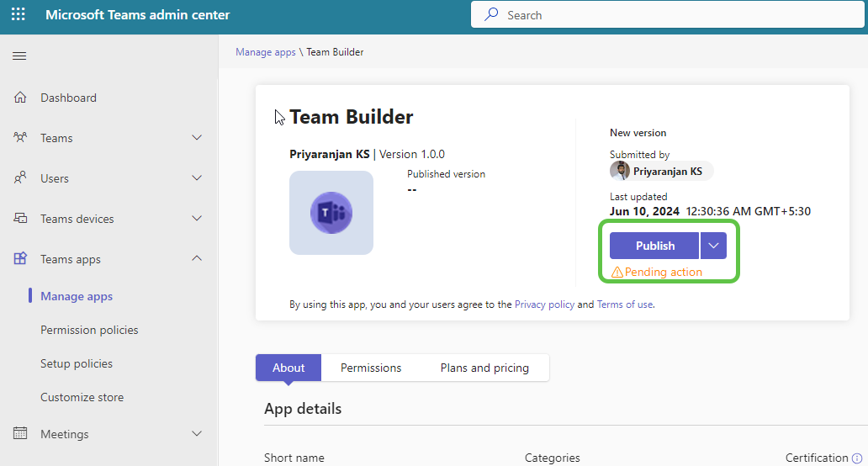
Task: Click the Submitted by label
Action: (x=639, y=155)
